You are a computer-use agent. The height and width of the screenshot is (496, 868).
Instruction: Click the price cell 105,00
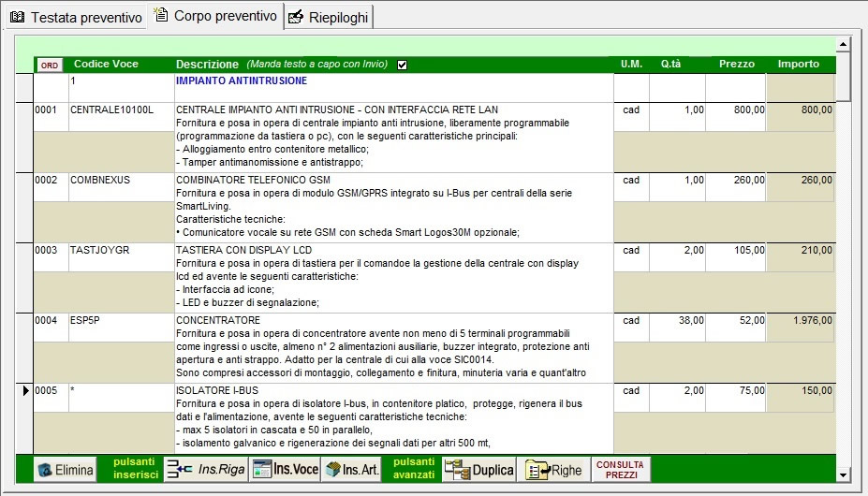tap(736, 257)
